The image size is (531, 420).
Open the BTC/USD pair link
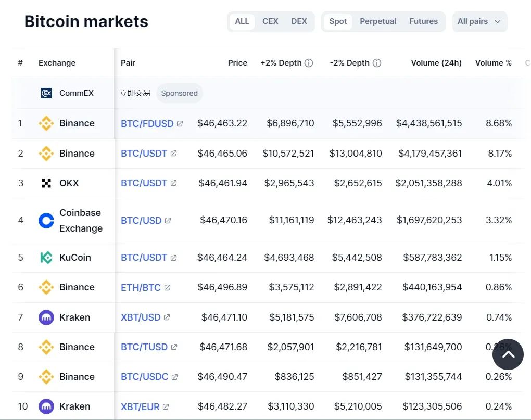pyautogui.click(x=141, y=220)
